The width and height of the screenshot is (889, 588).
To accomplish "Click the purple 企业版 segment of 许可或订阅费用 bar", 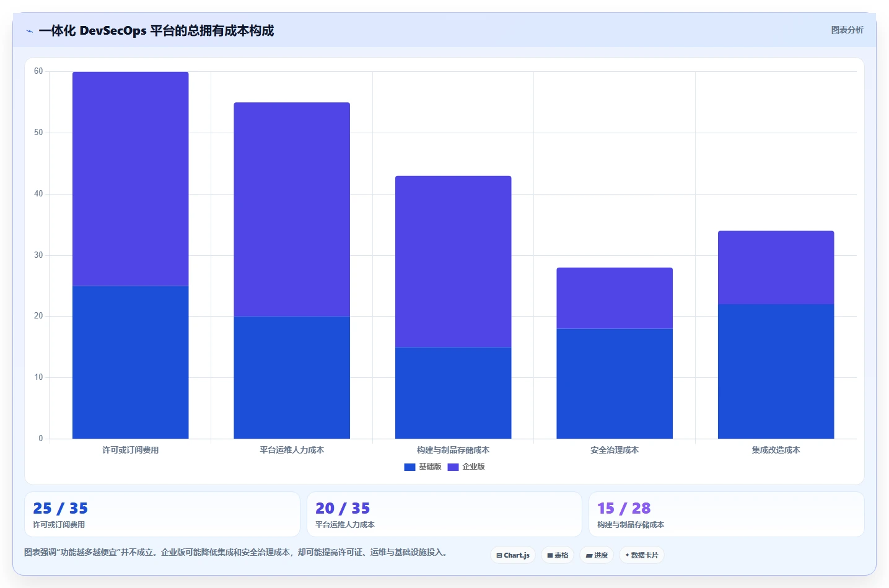I will (x=131, y=179).
